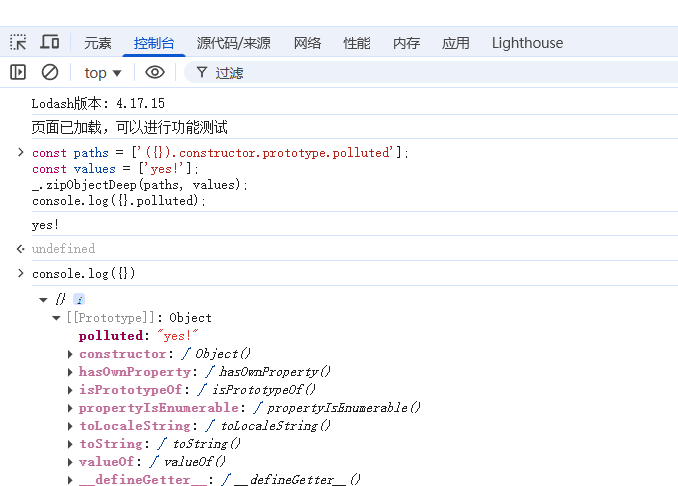Expand the constructor property
The height and width of the screenshot is (486, 678).
coord(70,354)
